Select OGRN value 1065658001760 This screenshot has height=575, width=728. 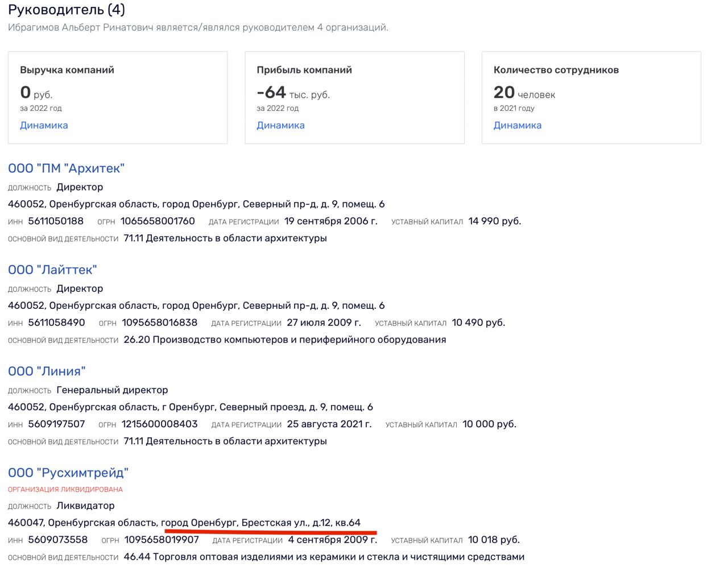158,221
